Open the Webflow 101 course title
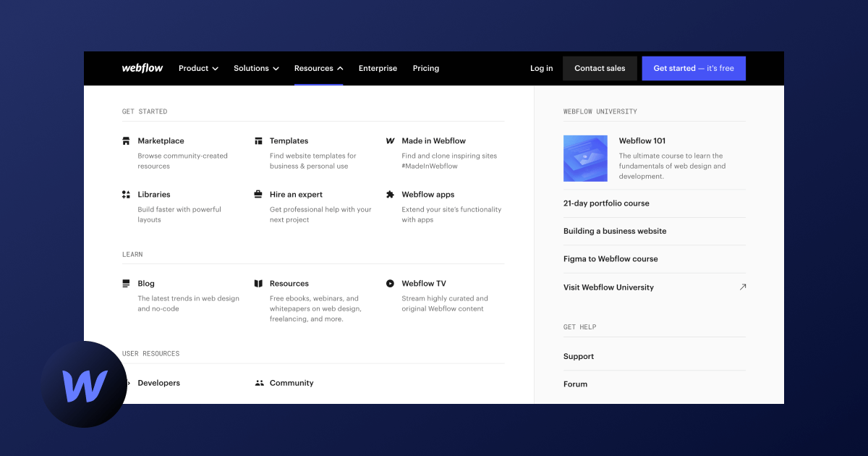 (x=642, y=141)
